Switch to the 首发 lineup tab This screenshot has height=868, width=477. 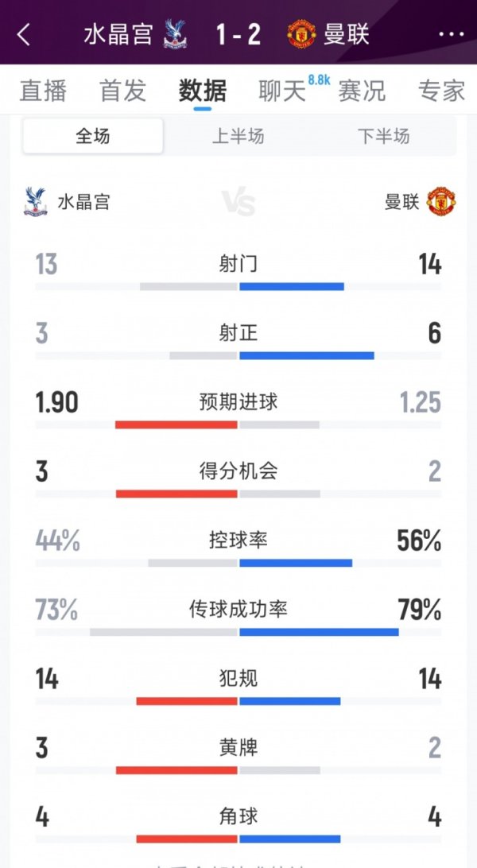121,91
